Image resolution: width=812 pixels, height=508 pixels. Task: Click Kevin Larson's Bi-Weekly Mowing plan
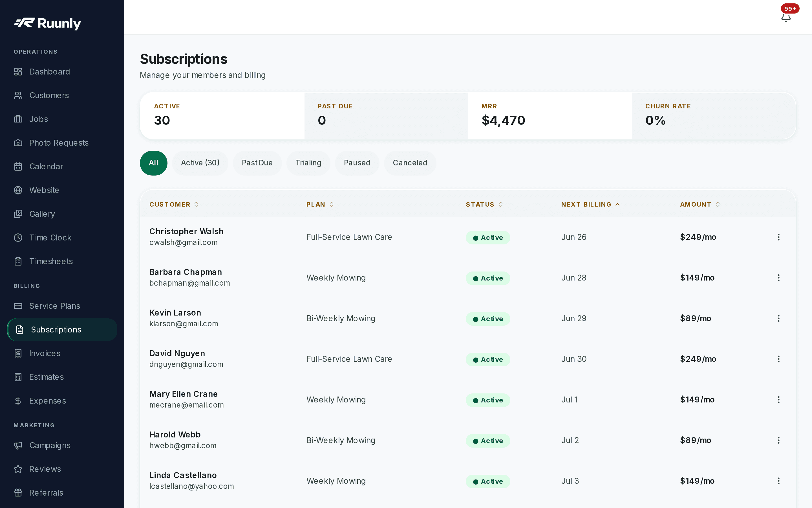point(341,319)
